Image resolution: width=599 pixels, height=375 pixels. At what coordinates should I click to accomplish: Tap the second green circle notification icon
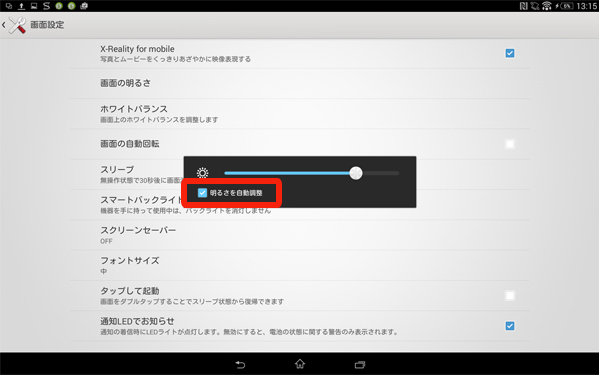point(71,6)
